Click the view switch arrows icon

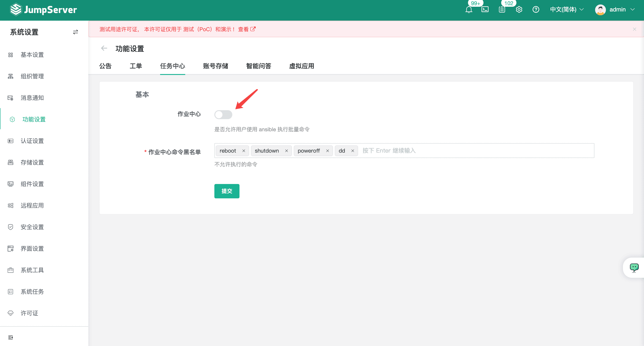pos(76,32)
